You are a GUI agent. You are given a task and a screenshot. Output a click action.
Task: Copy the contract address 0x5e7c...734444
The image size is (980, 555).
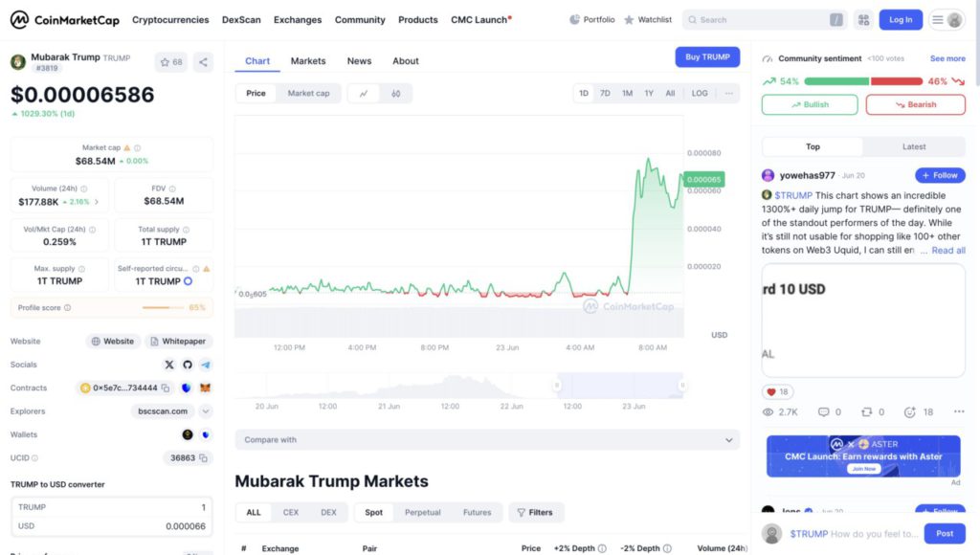tap(166, 388)
